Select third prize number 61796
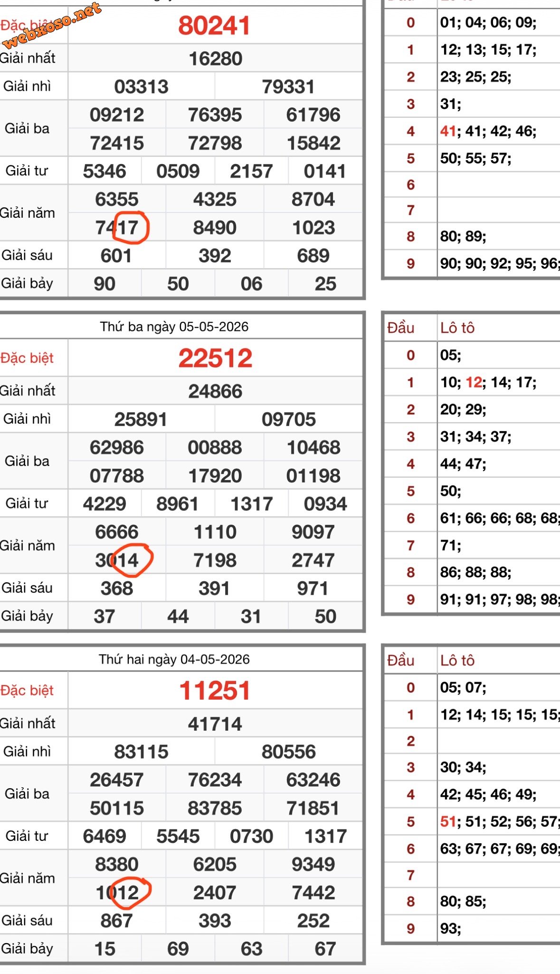This screenshot has height=974, width=560. (x=313, y=115)
